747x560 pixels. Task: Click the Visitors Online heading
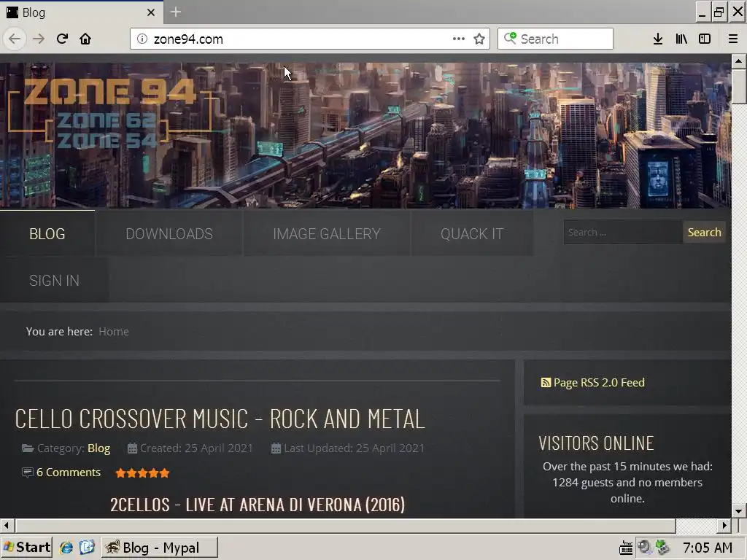596,443
